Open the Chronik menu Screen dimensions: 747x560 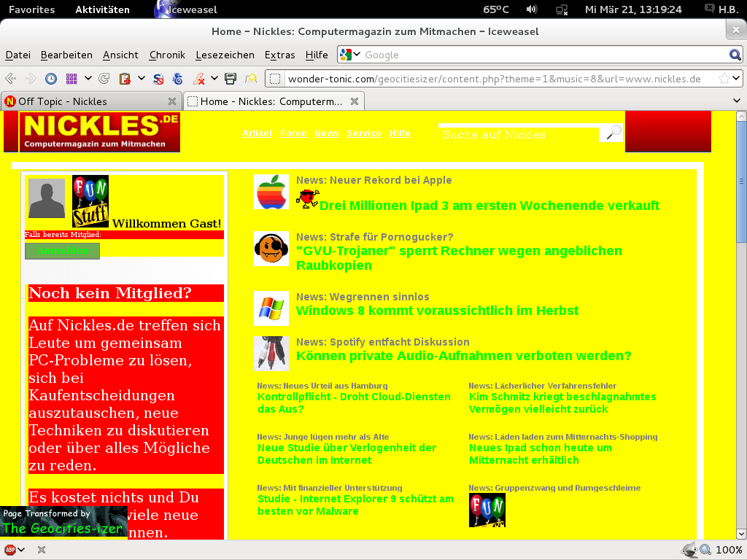[x=167, y=55]
